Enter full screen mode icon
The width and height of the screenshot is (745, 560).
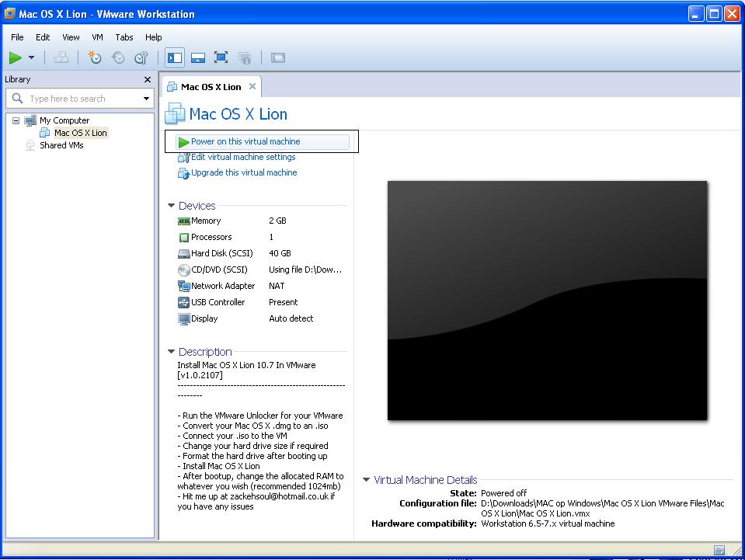(221, 58)
